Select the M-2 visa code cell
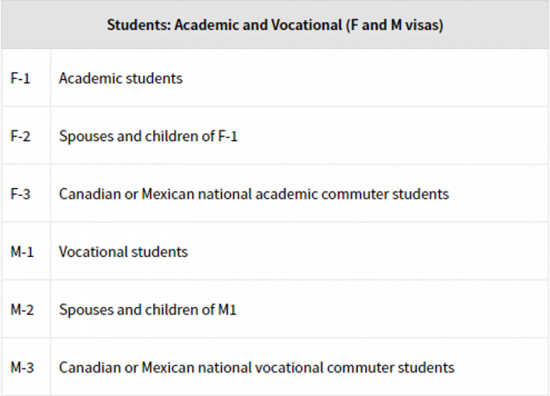 click(x=26, y=309)
